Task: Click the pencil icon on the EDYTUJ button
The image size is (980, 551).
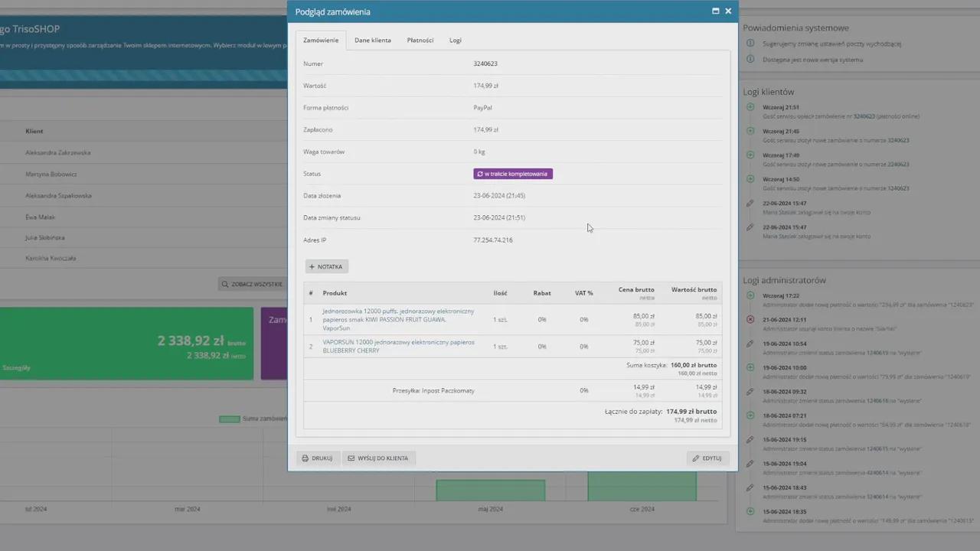Action: click(x=696, y=458)
